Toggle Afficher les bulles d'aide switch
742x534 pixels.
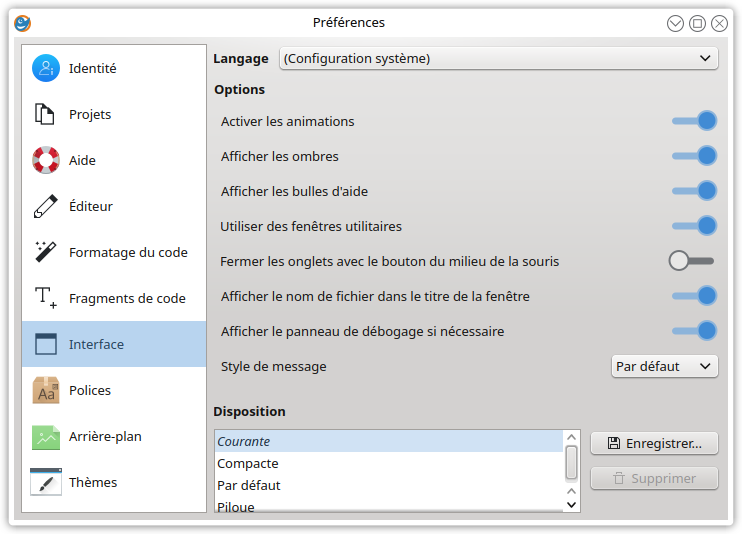click(694, 191)
